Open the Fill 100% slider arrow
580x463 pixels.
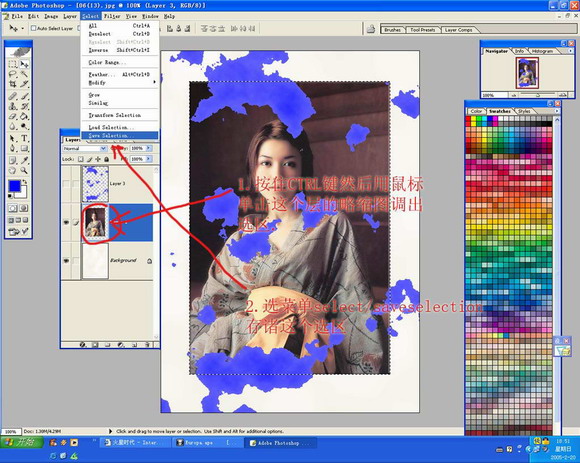(149, 159)
